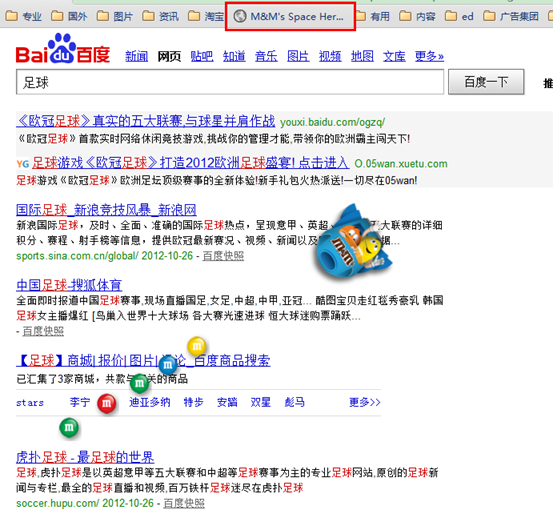The height and width of the screenshot is (510, 553).
Task: Open 虎扑足球-最足球的世界 result
Action: 85,457
